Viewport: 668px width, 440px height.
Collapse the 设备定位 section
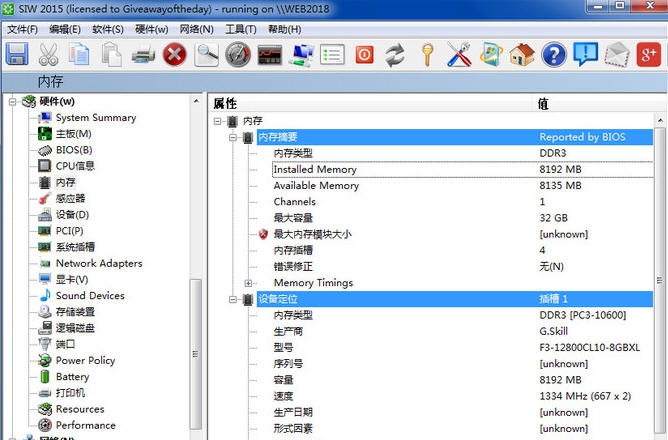pos(233,299)
